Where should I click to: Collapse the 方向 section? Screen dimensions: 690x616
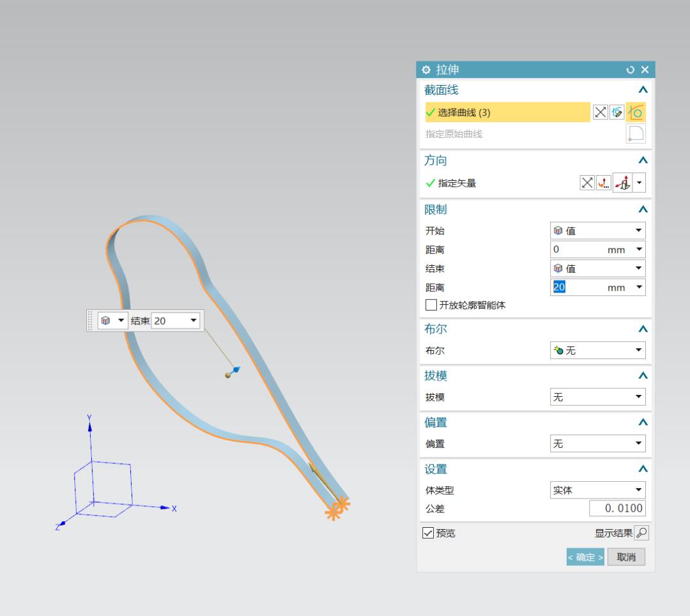[x=643, y=160]
